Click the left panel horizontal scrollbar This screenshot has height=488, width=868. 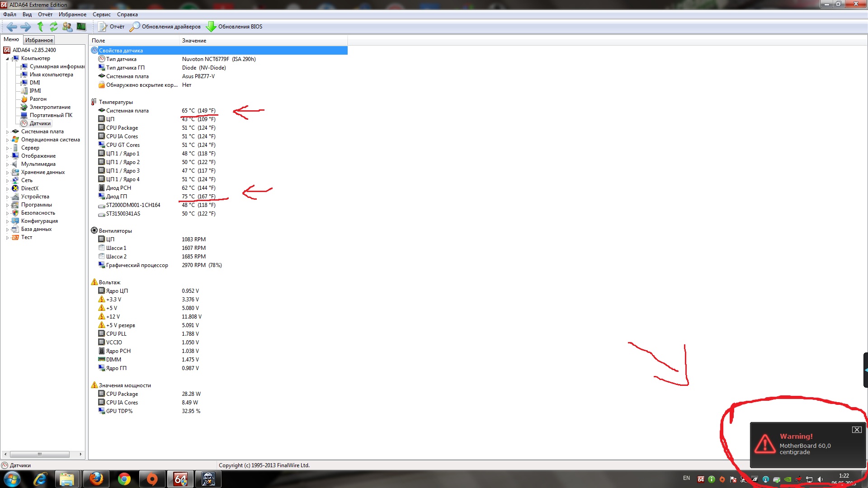(40, 454)
